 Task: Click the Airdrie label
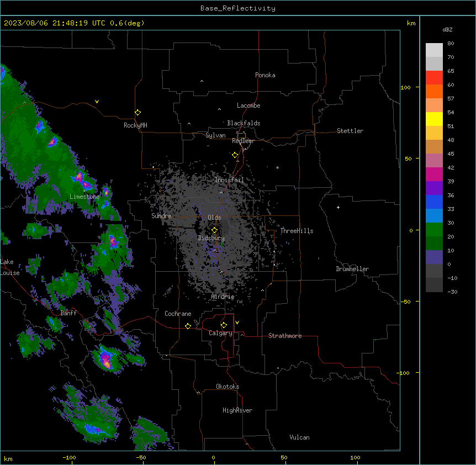tap(223, 297)
